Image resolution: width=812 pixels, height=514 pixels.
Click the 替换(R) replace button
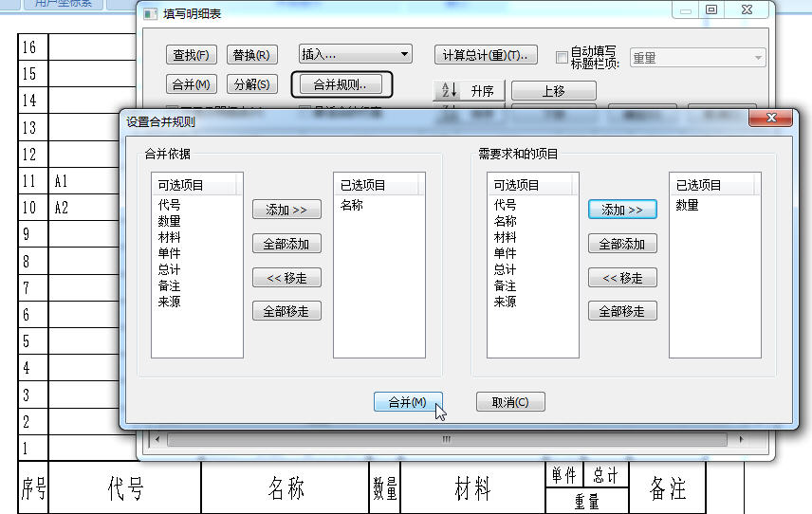point(251,55)
